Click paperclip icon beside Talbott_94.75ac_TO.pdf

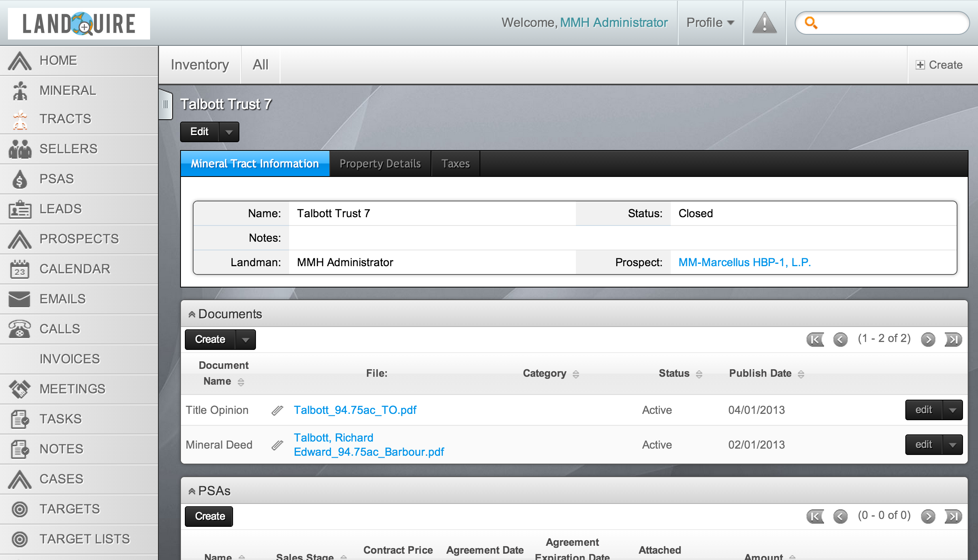pos(277,411)
